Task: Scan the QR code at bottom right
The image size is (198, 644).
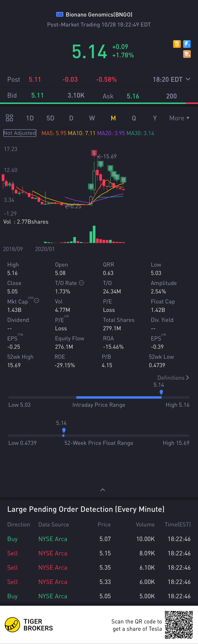Action: pyautogui.click(x=179, y=625)
